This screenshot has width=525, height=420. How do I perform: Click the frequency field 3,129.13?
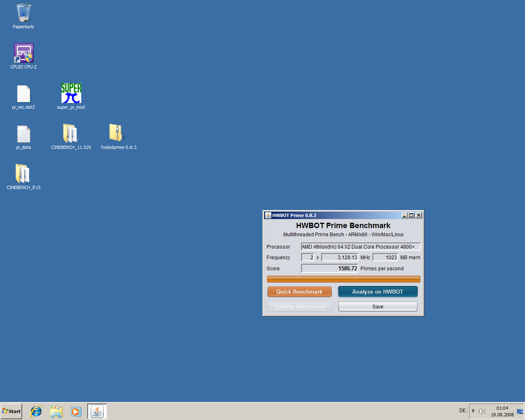(340, 257)
